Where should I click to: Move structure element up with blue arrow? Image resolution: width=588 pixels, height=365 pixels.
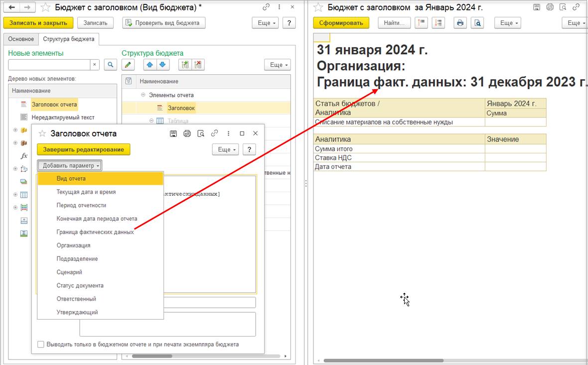149,64
